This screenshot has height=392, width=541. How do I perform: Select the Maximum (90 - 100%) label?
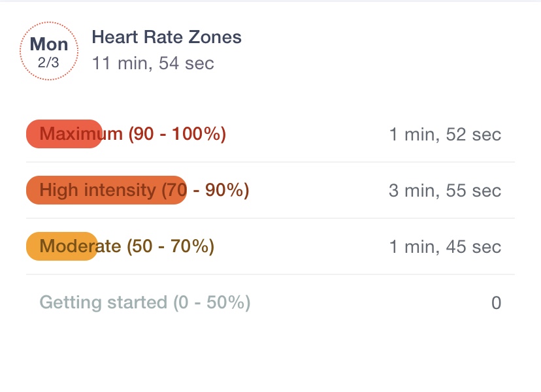tap(133, 134)
